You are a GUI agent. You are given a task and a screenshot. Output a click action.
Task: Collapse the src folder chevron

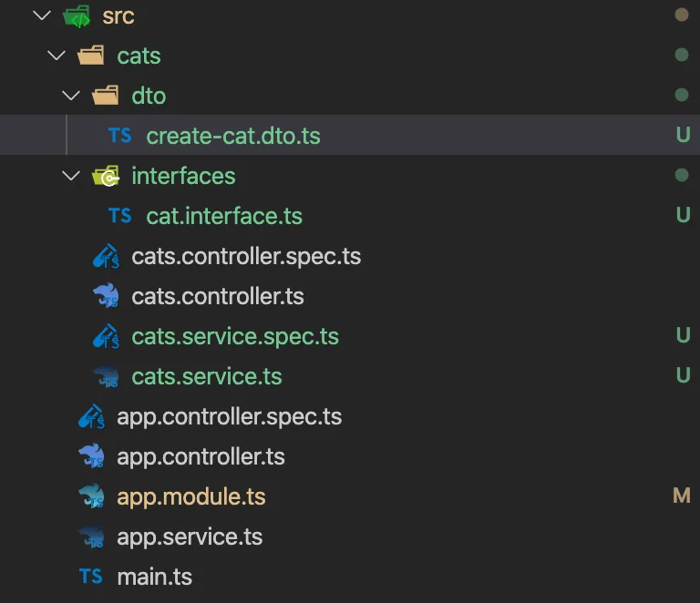(x=42, y=15)
